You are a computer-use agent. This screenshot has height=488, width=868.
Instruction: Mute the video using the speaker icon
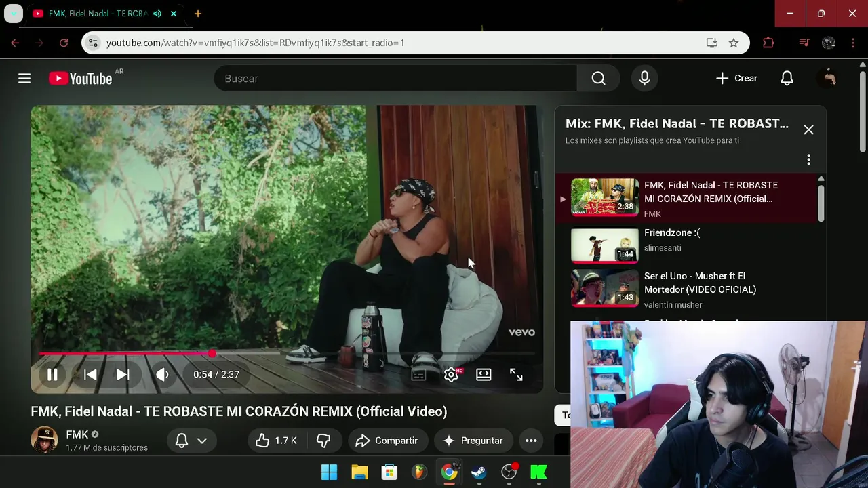click(x=162, y=374)
